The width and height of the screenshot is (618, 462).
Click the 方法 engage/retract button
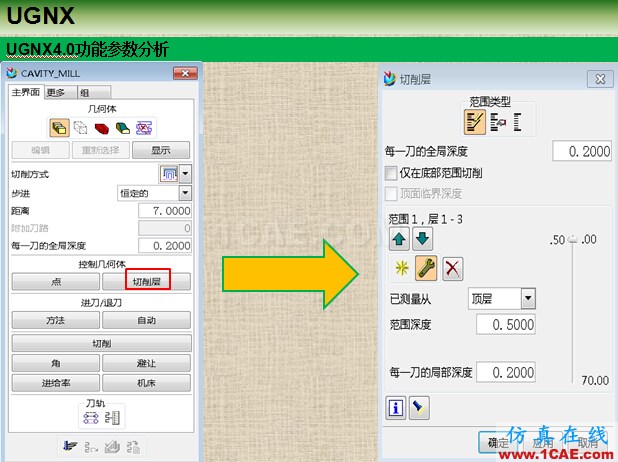coord(56,320)
